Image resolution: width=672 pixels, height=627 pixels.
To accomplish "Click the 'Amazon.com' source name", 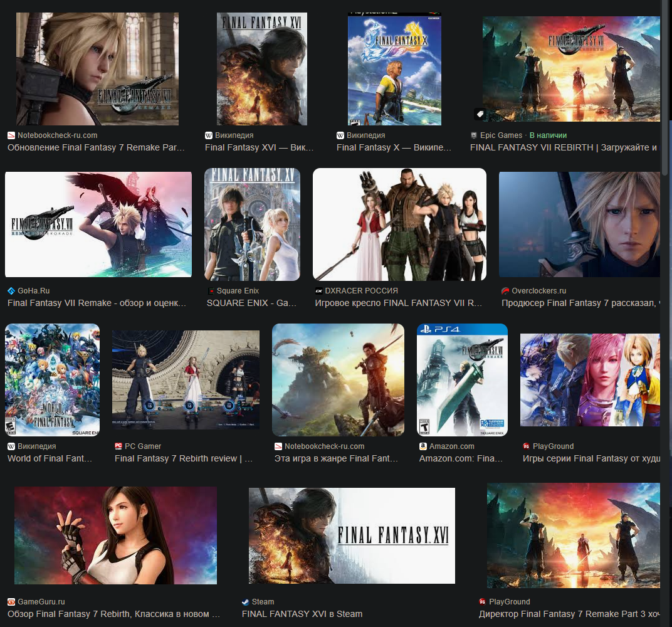I will [452, 446].
